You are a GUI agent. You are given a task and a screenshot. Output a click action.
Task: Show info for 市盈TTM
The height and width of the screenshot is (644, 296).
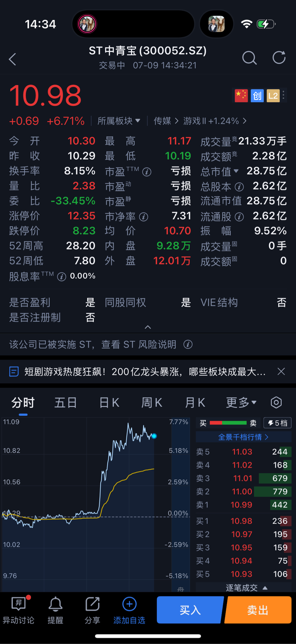tap(147, 172)
